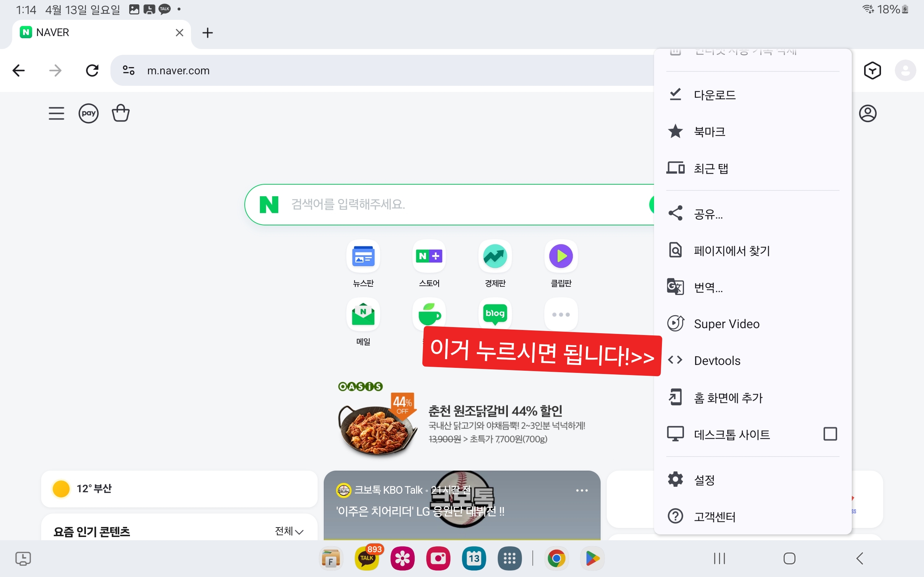Choose 북마크 in the browser menu
The height and width of the screenshot is (577, 924).
pos(709,132)
